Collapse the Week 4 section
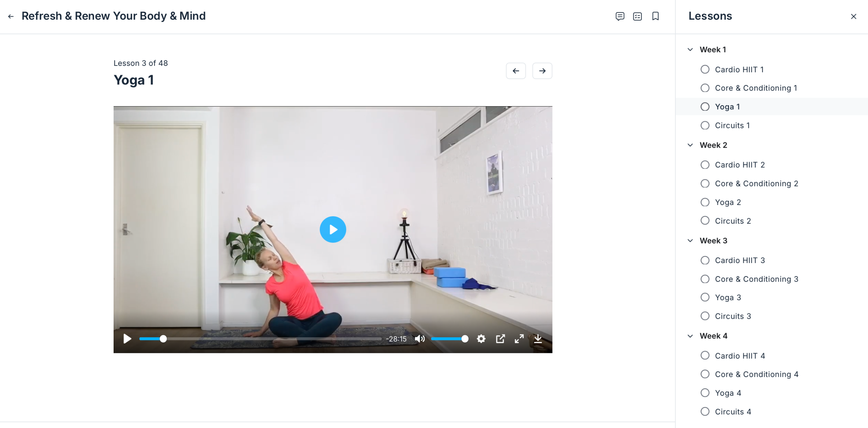This screenshot has height=428, width=868. point(690,336)
